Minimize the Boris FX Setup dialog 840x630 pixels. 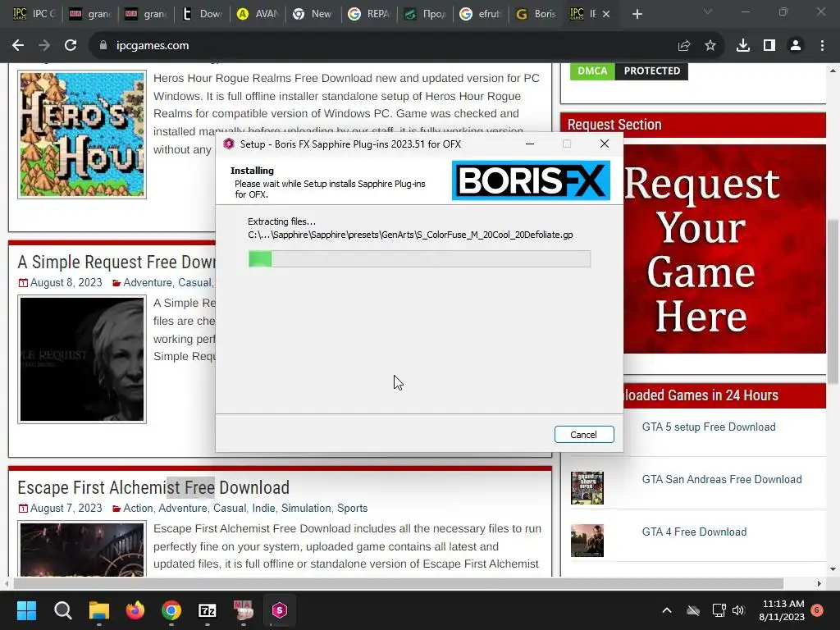tap(530, 144)
